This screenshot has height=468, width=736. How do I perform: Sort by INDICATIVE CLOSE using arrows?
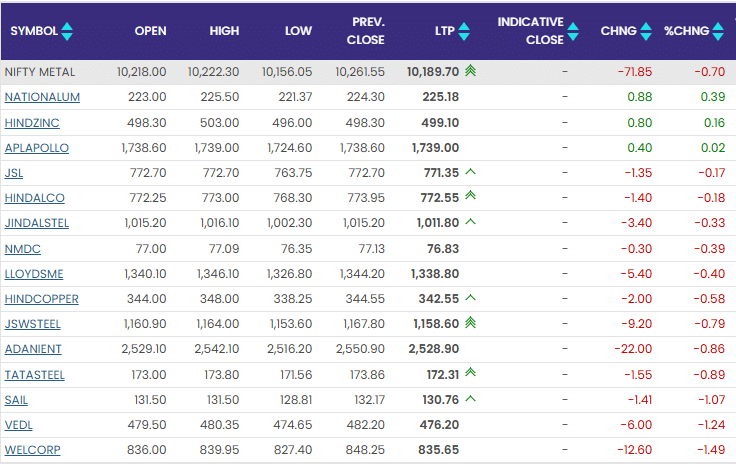tap(573, 32)
